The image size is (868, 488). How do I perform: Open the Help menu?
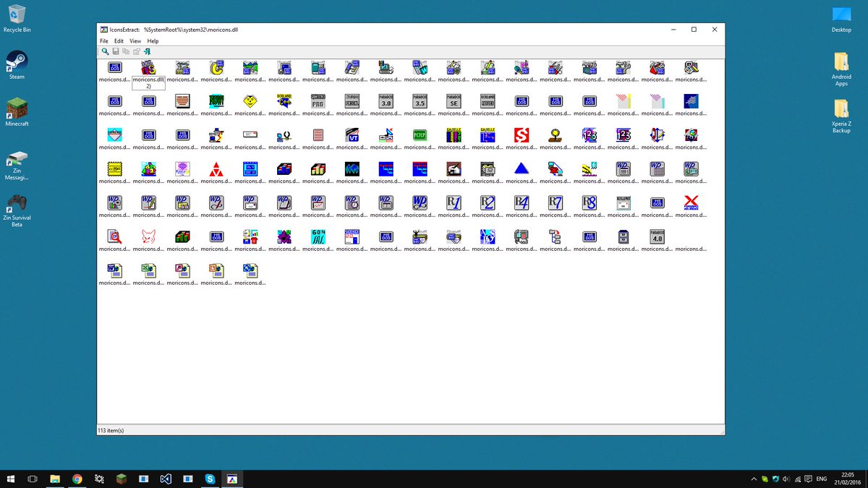click(153, 40)
